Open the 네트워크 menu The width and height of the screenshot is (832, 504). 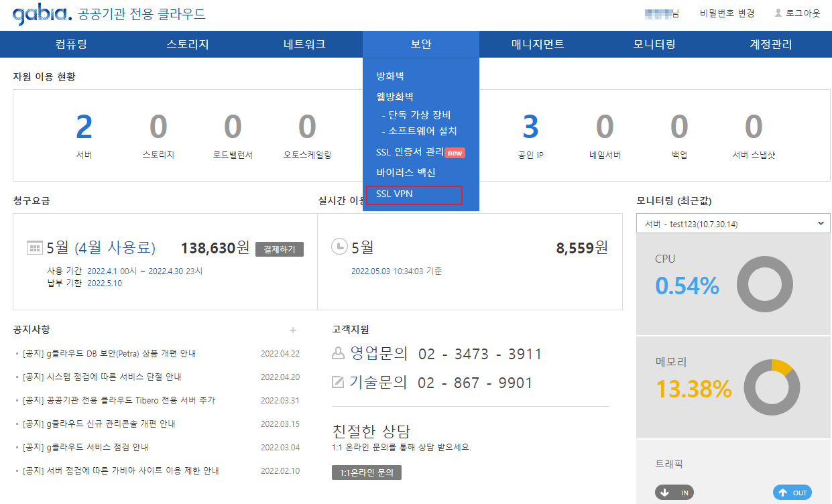tap(304, 44)
